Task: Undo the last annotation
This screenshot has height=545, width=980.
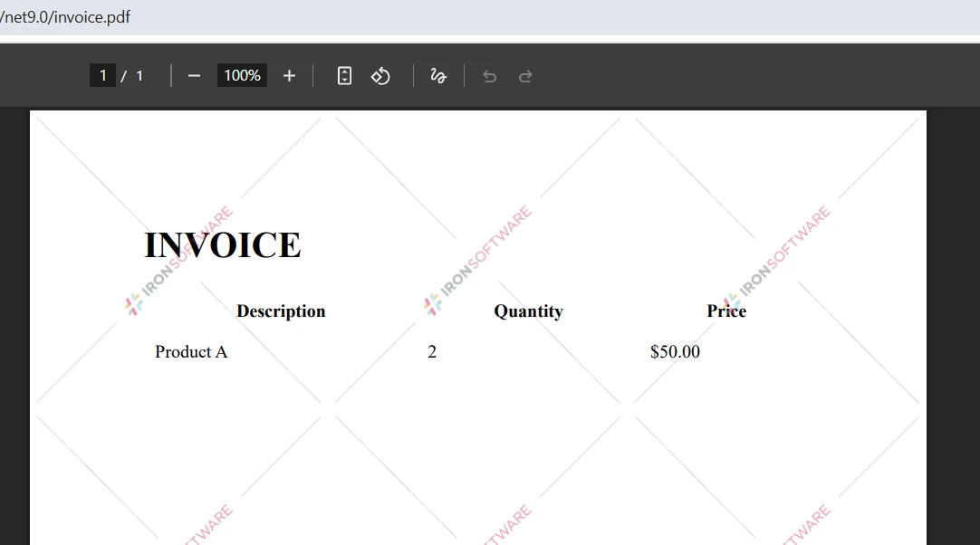Action: tap(489, 76)
